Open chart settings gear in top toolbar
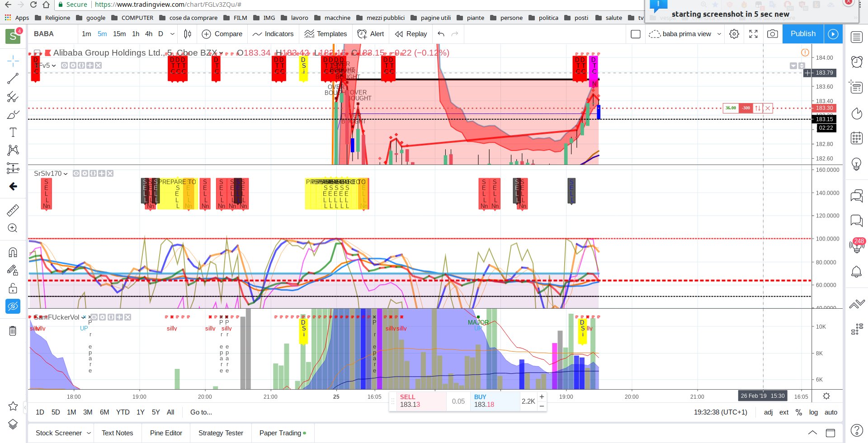Image resolution: width=868 pixels, height=443 pixels. pos(734,34)
